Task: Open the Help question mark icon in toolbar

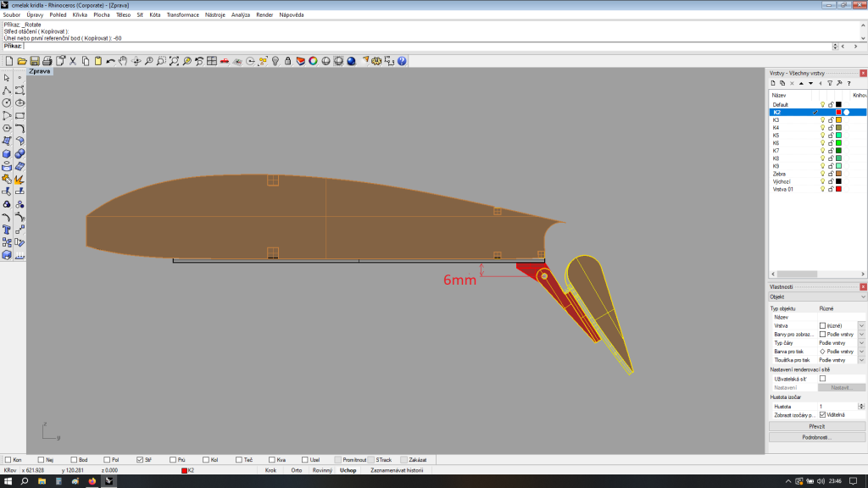Action: (402, 61)
